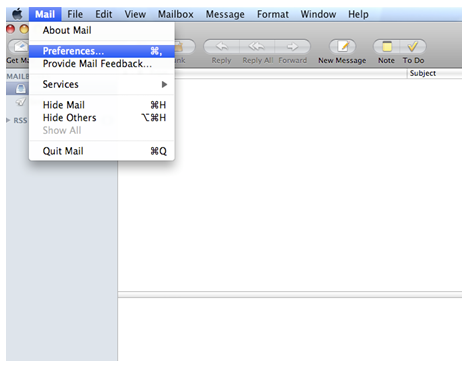The image size is (468, 368).
Task: Expand the Services submenu
Action: coord(102,84)
